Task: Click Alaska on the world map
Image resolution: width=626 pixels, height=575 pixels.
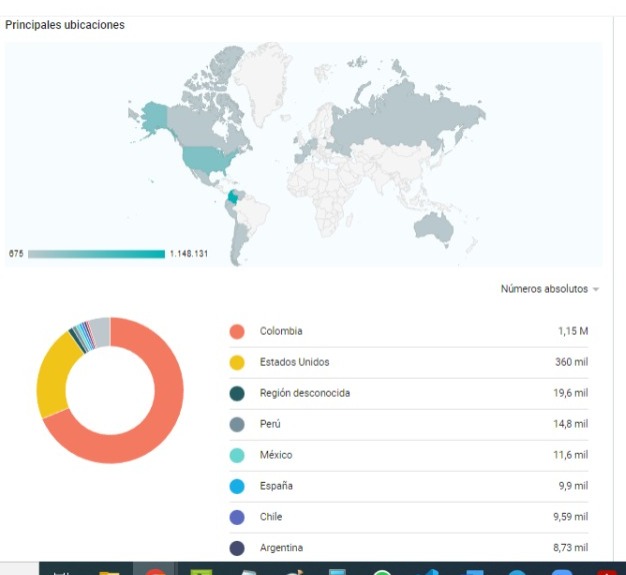Action: click(x=154, y=116)
